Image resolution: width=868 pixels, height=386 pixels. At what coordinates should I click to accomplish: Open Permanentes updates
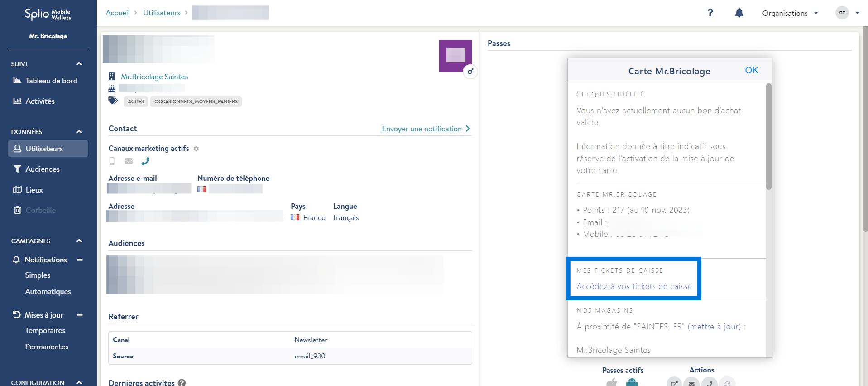tap(47, 347)
